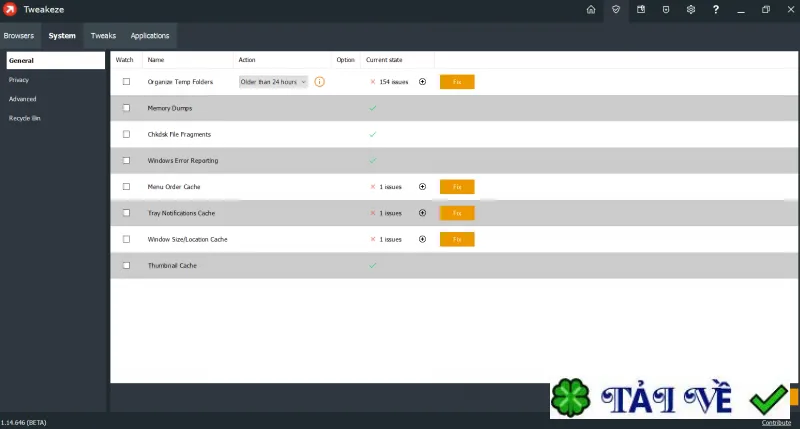This screenshot has width=800, height=429.
Task: Tick the Memory Dumps watch checkbox
Action: 127,108
